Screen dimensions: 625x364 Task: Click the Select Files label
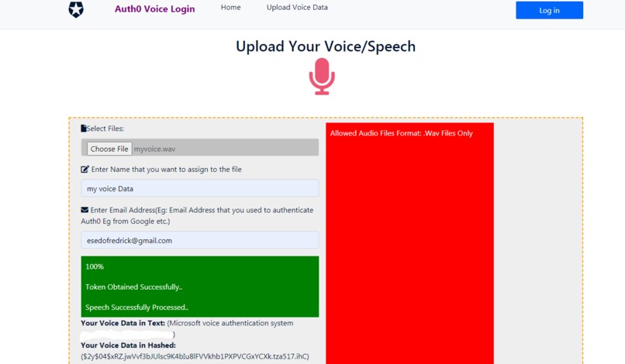(105, 129)
